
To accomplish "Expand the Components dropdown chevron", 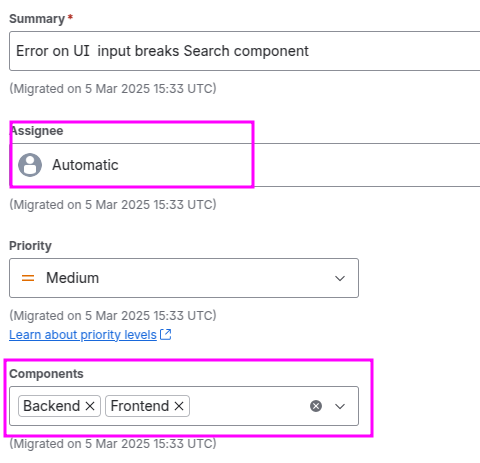I will tap(340, 406).
